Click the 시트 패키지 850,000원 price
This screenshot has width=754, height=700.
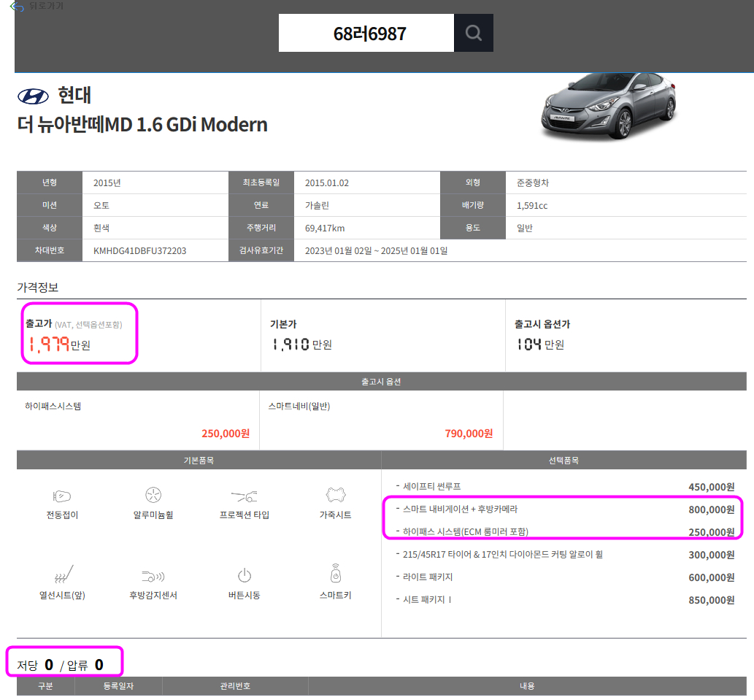711,600
